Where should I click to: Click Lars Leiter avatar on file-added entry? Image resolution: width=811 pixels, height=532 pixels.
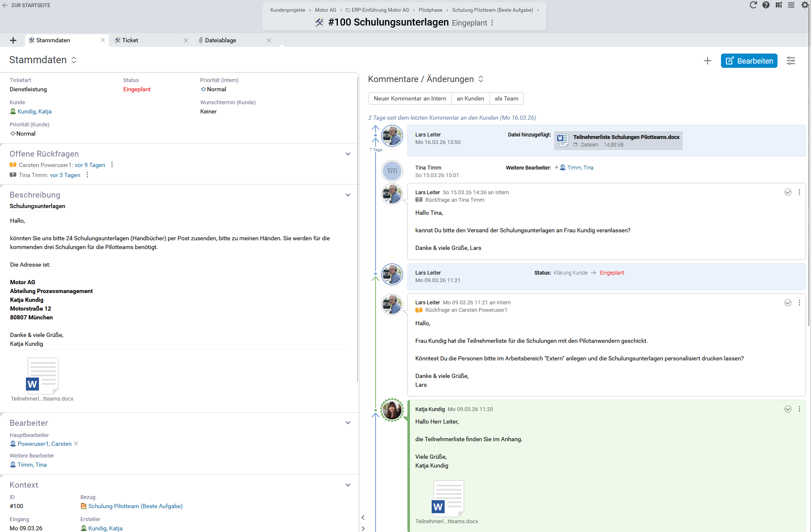coord(392,136)
